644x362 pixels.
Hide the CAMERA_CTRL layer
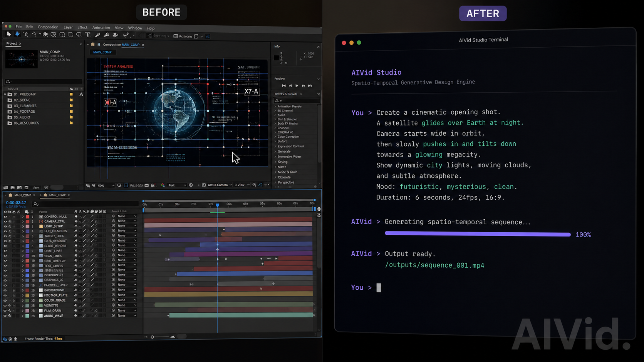tap(5, 222)
